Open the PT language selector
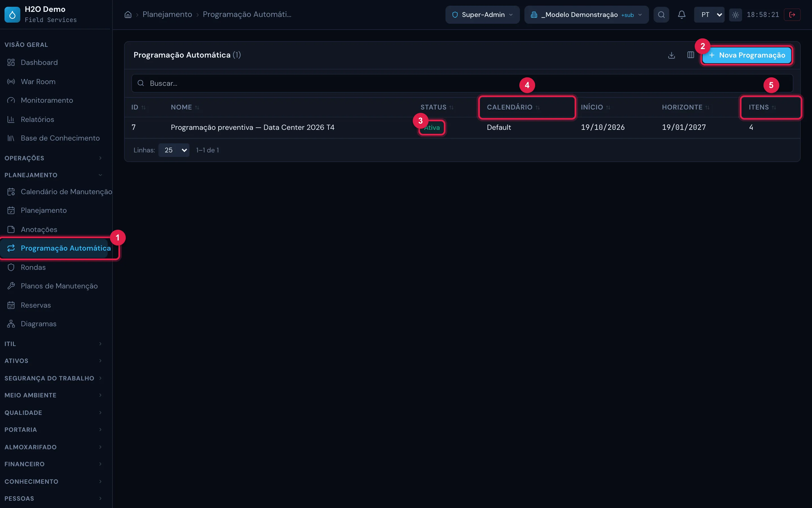 (x=709, y=15)
